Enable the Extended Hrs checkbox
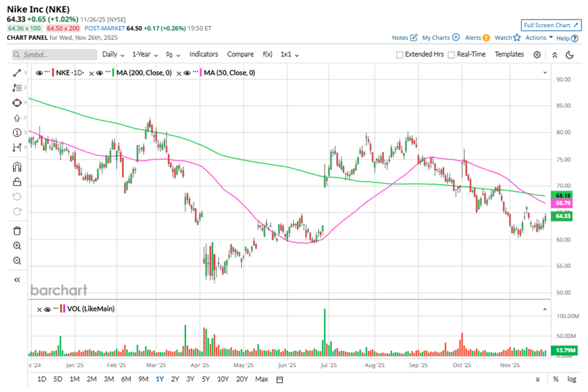The width and height of the screenshot is (588, 392). (x=400, y=55)
